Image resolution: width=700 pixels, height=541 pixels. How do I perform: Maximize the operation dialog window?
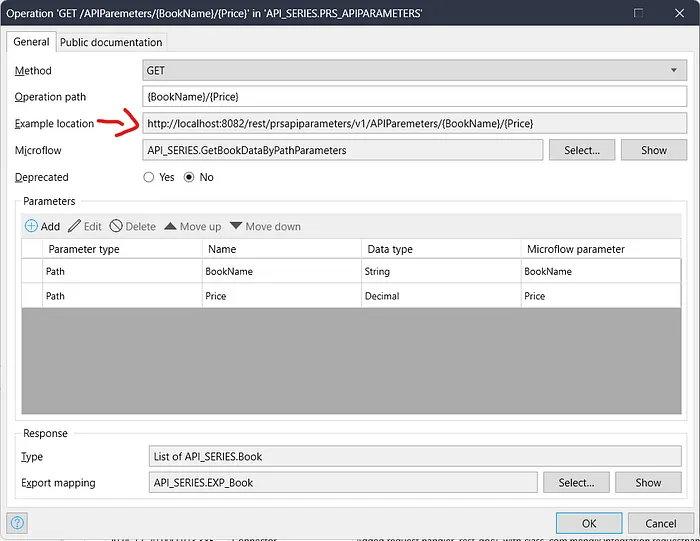click(x=639, y=13)
